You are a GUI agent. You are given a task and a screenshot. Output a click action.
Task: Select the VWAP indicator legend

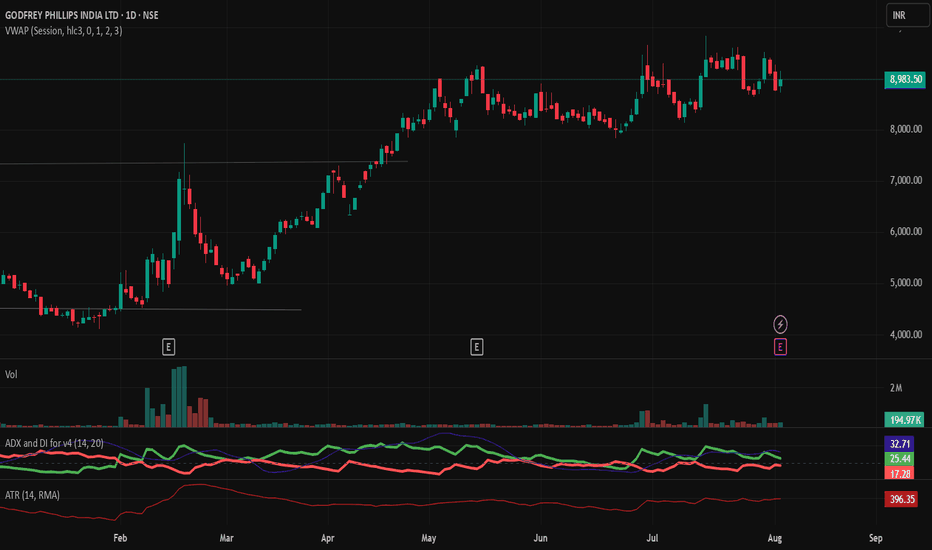point(64,30)
